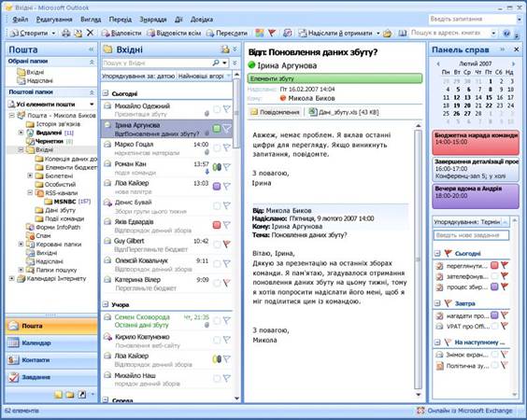This screenshot has height=420, width=527.
Task: Toggle category box for Guy Gilbert message
Action: click(217, 245)
